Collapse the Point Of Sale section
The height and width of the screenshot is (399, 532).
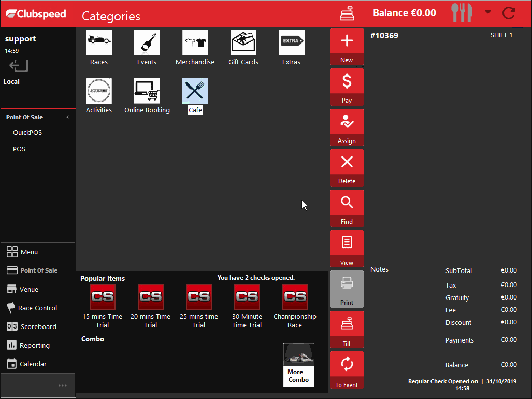click(67, 117)
